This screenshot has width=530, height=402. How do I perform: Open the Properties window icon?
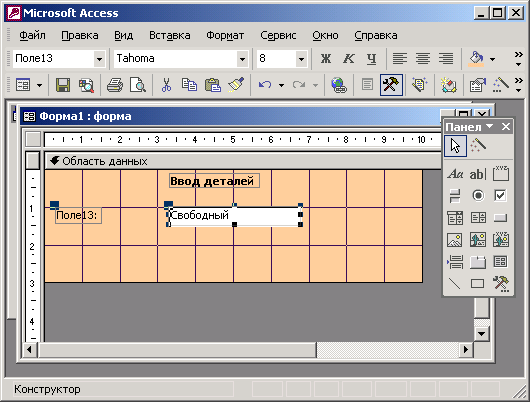(477, 85)
